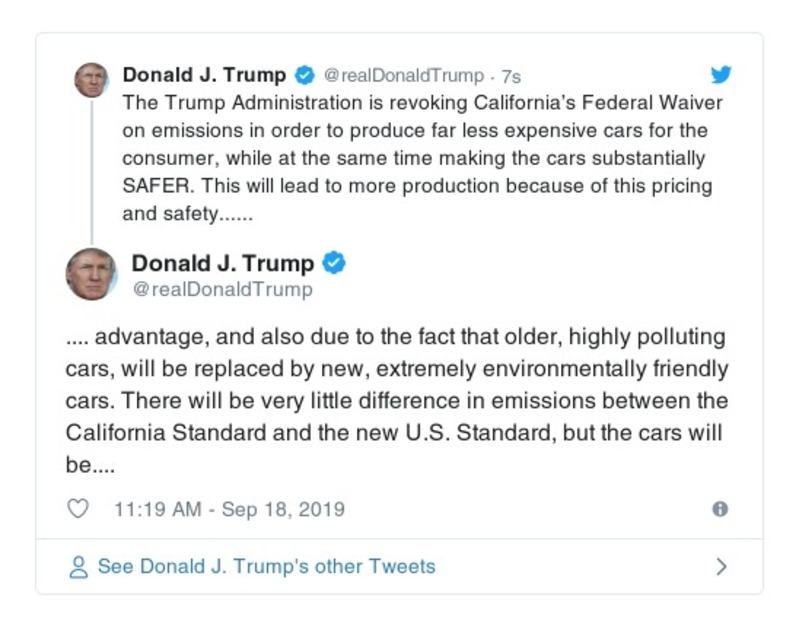Click the verified badge beside the large name

coord(335,264)
